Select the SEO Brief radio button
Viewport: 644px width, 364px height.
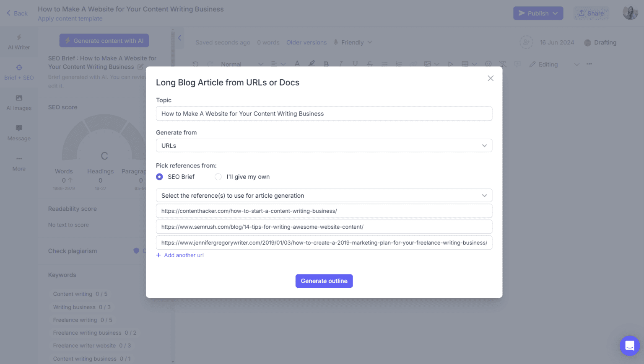click(x=159, y=176)
